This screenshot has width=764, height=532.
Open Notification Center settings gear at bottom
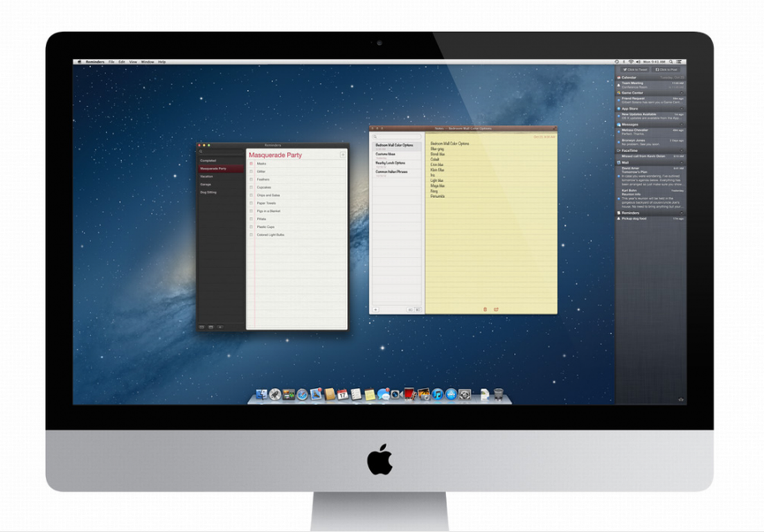pos(681,400)
